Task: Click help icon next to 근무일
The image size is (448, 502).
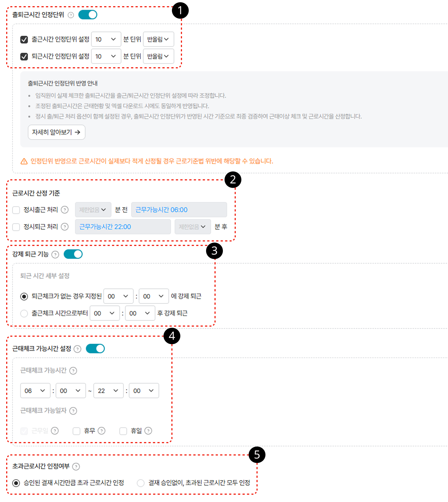Action: (55, 431)
